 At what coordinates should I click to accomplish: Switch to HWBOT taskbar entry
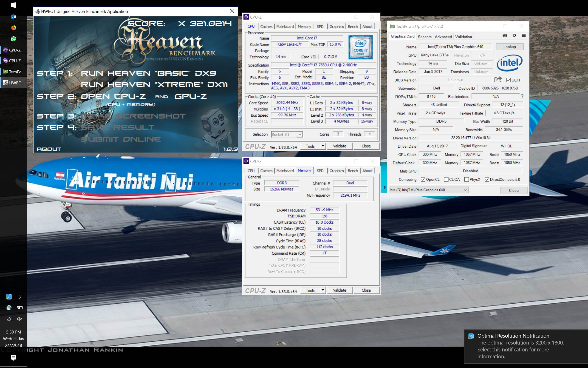14,83
